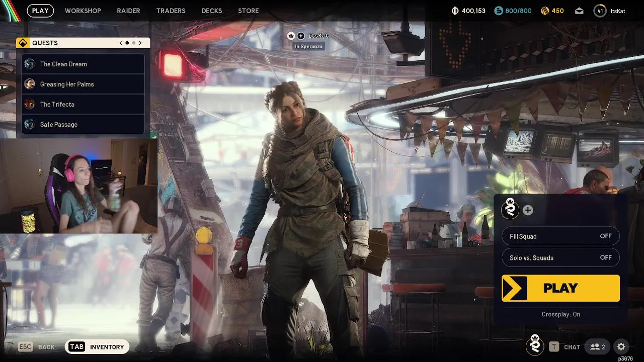The width and height of the screenshot is (644, 362).
Task: Click the squad leader rooster emblem
Action: [510, 209]
